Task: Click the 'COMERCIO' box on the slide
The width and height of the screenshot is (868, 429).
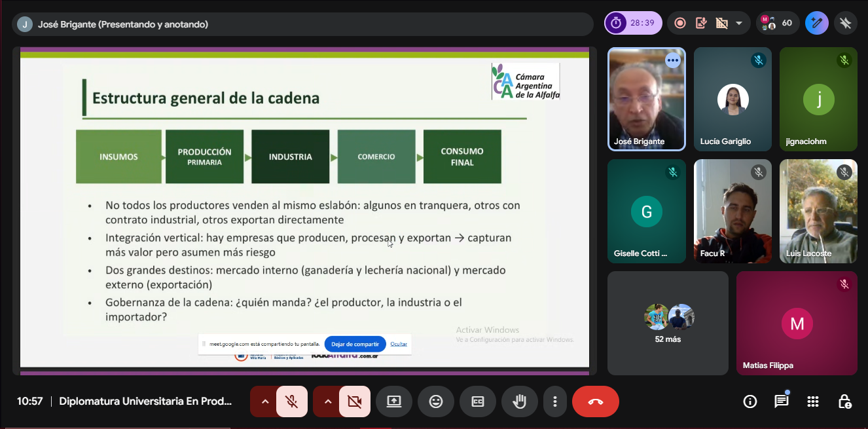Action: (376, 157)
